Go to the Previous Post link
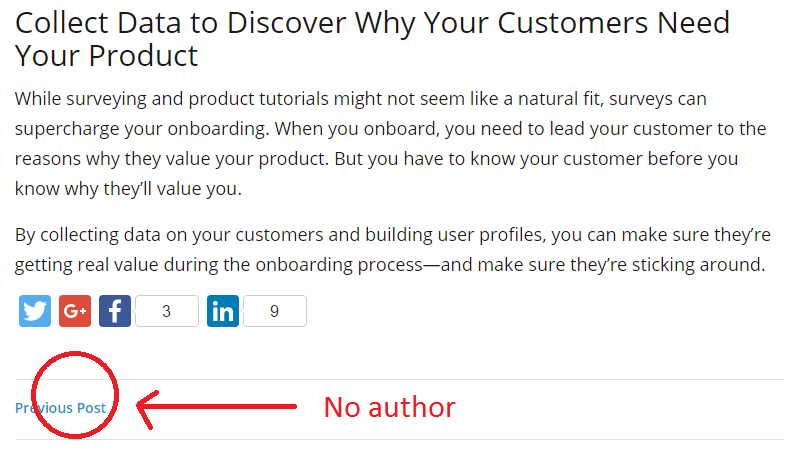The image size is (790, 472). 60,408
